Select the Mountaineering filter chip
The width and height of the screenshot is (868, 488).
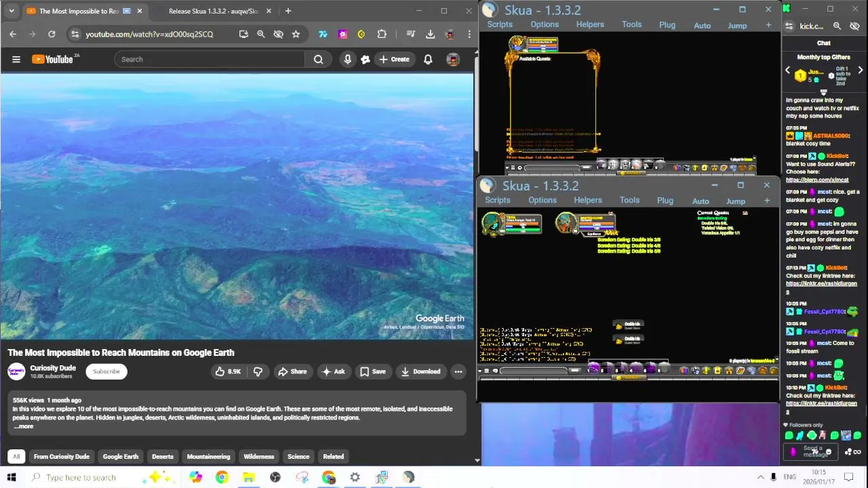click(x=208, y=456)
